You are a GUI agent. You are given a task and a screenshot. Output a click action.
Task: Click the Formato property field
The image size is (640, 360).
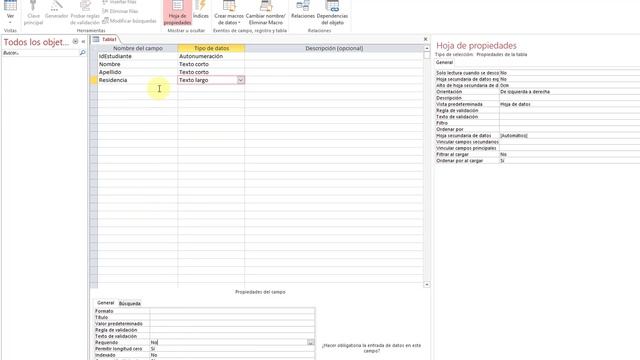coord(232,311)
